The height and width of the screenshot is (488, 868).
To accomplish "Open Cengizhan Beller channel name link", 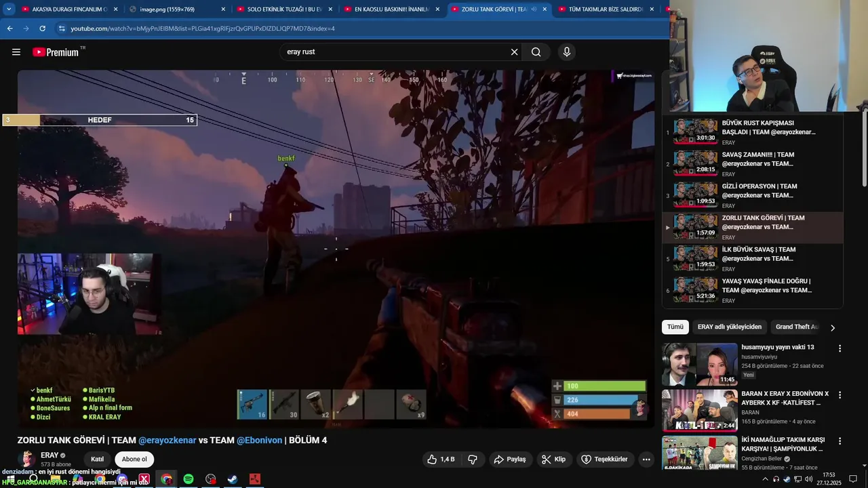I will click(x=762, y=459).
